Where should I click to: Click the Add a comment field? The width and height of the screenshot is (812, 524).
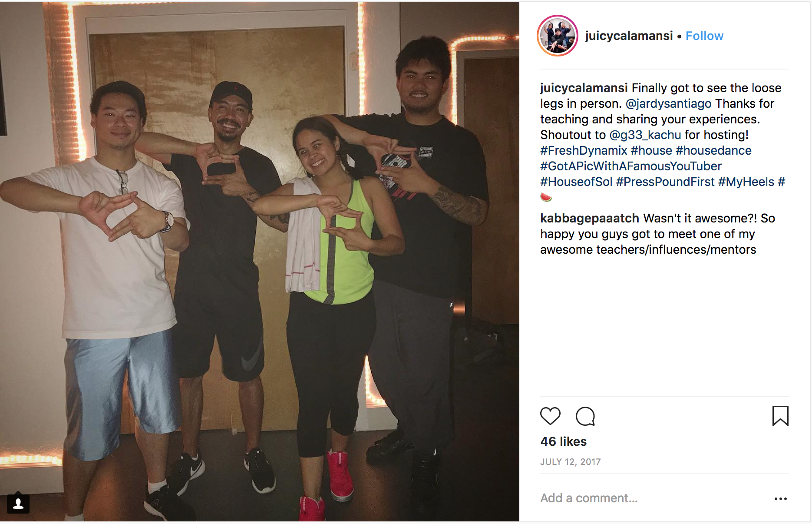pyautogui.click(x=651, y=498)
